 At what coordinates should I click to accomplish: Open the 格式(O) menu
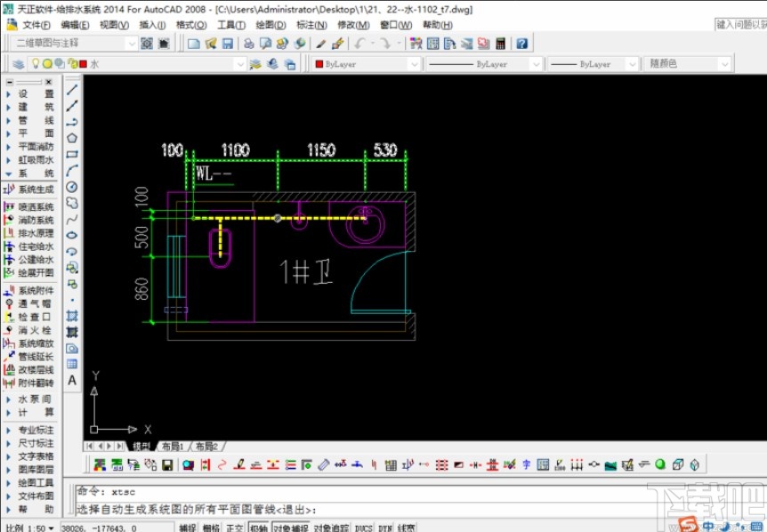pyautogui.click(x=190, y=25)
